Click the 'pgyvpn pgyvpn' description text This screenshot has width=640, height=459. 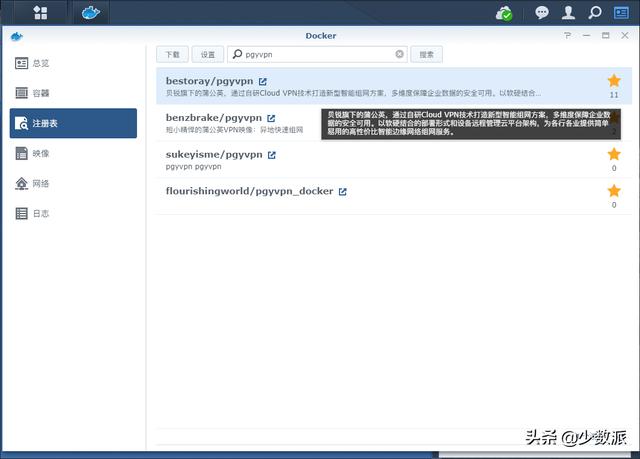click(193, 166)
